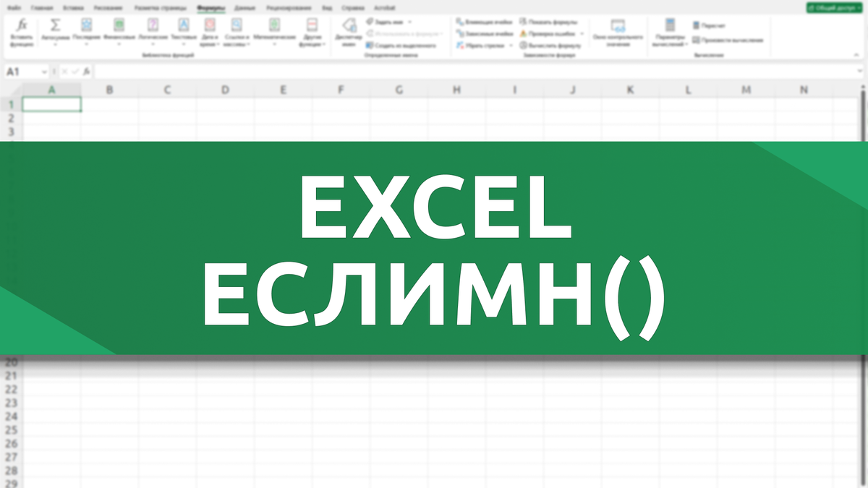Viewport: 868px width, 488px height.
Task: Switch to the Главная (Home) tab
Action: tap(42, 7)
